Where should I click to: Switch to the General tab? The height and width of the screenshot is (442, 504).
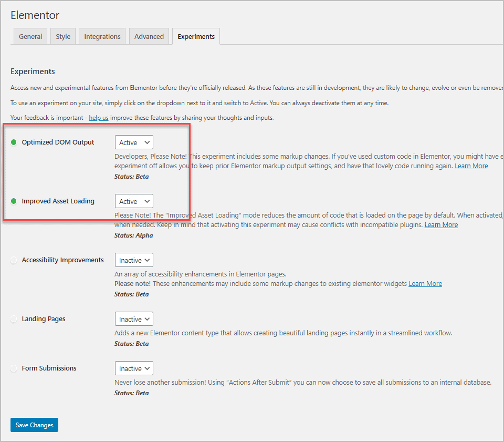(30, 36)
